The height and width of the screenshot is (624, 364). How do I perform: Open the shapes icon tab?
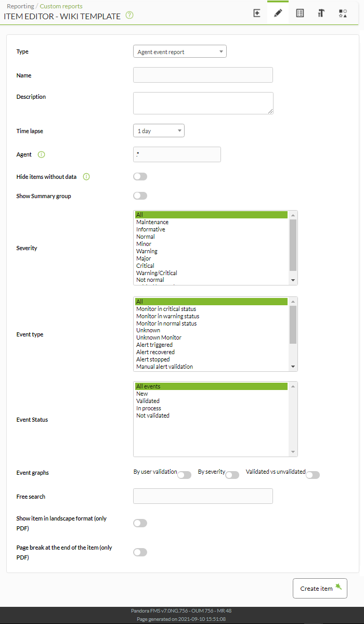[x=343, y=13]
